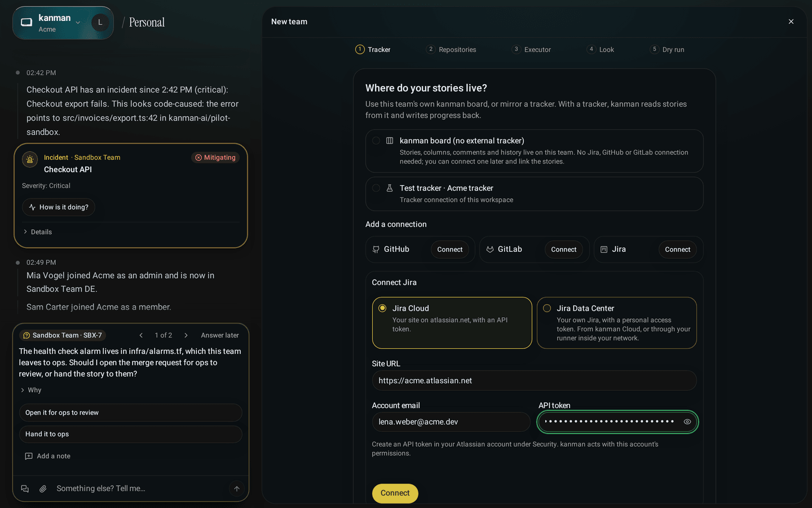Submit with the yellow Connect button
812x508 pixels.
coord(395,493)
